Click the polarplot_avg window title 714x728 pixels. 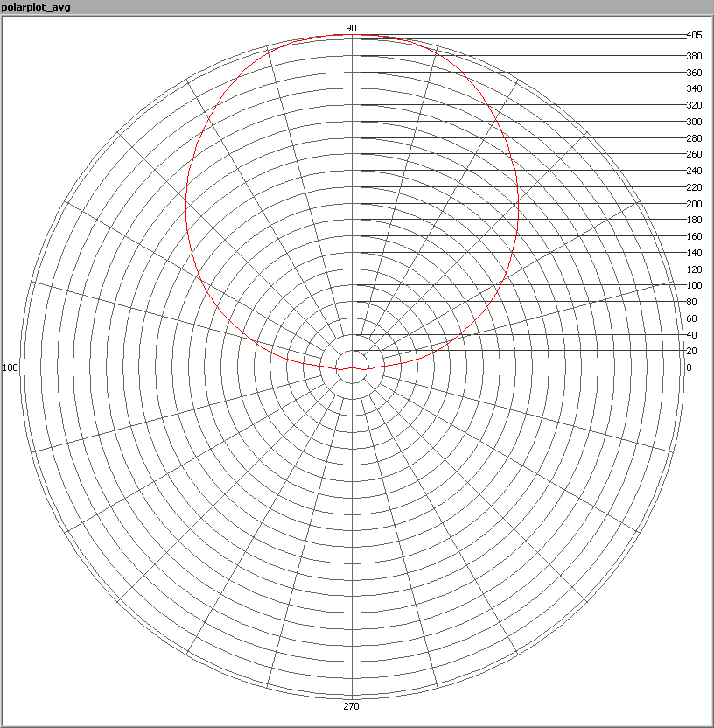[37, 8]
